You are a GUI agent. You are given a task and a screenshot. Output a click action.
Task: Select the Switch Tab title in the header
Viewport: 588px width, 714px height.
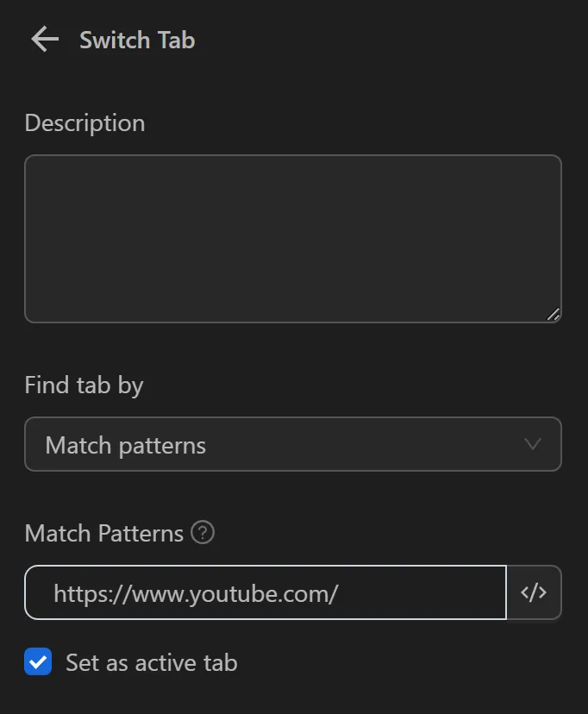tap(137, 40)
